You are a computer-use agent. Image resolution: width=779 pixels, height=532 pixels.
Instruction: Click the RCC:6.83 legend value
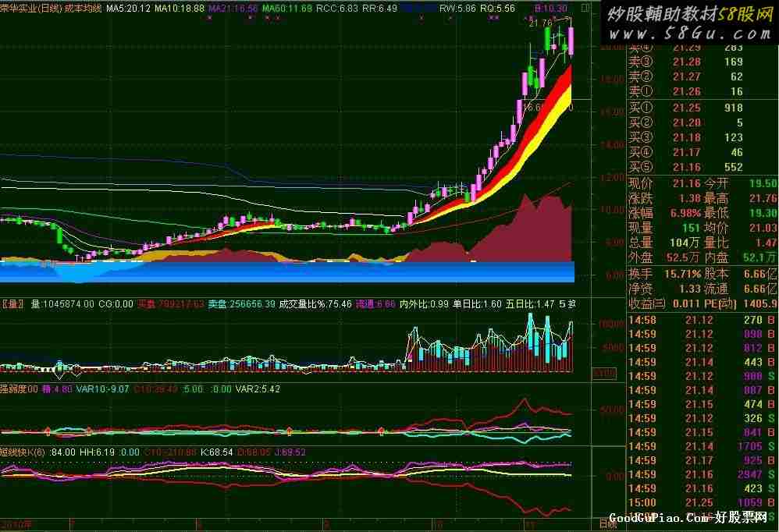point(337,9)
